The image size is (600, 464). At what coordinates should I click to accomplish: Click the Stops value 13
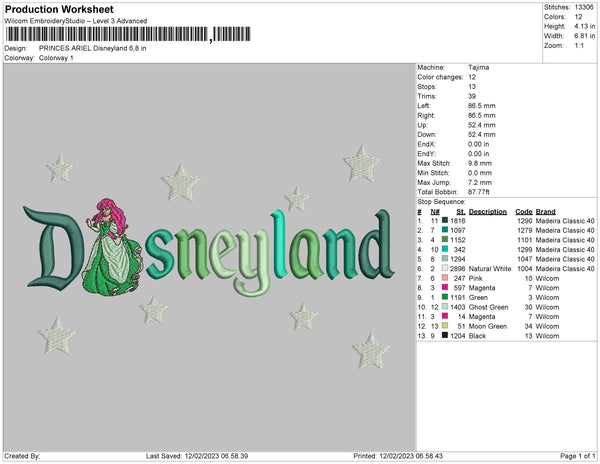click(x=472, y=87)
